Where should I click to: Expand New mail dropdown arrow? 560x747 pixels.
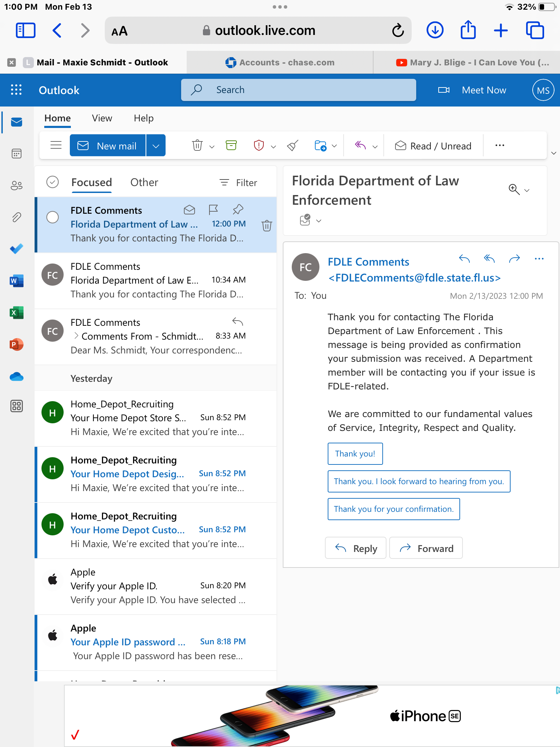(156, 146)
